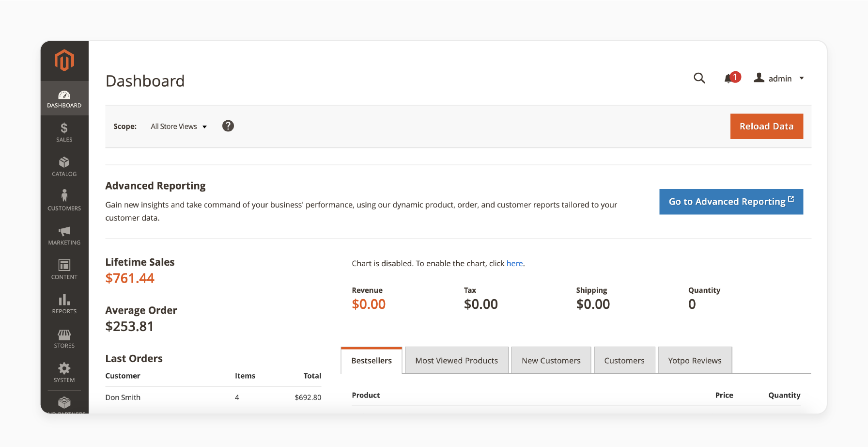Expand the admin account dropdown arrow

click(x=802, y=78)
